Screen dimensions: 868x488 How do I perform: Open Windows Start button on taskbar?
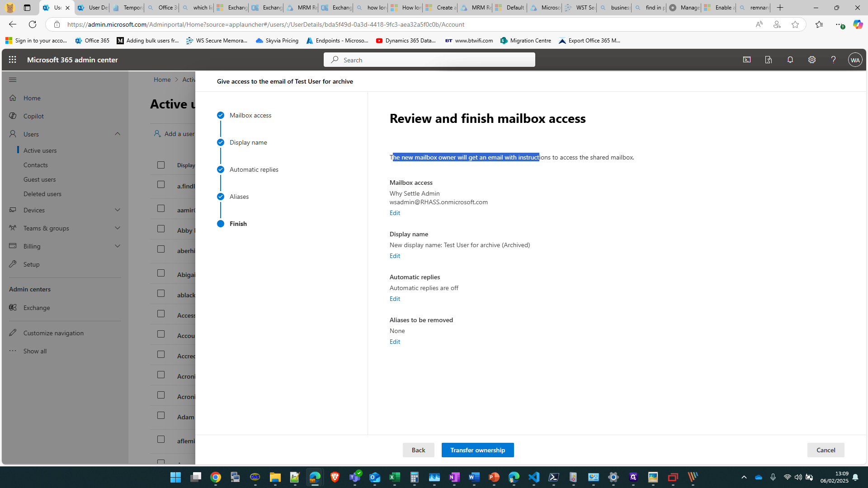[x=175, y=477]
